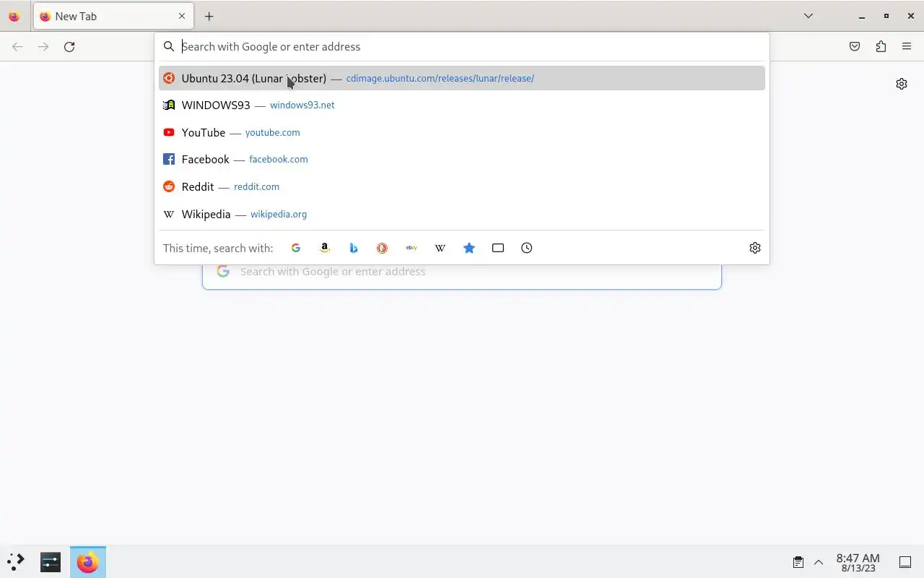Open the Facebook suggestion
Image resolution: width=924 pixels, height=578 pixels.
[462, 159]
